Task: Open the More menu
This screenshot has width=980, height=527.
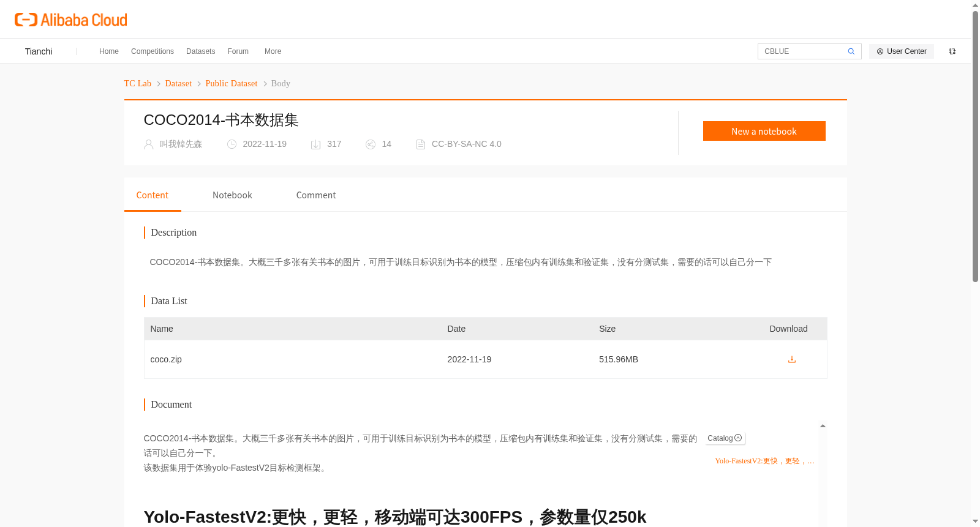Action: tap(273, 51)
